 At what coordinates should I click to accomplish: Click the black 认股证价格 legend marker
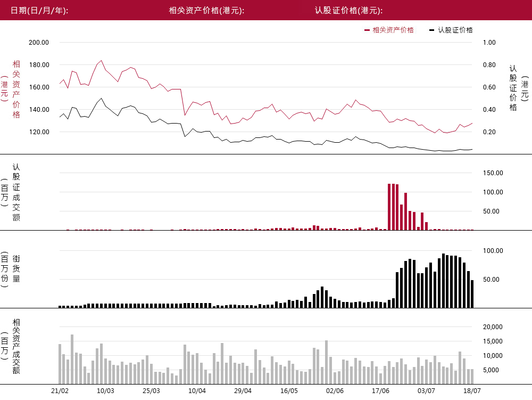[x=431, y=30]
